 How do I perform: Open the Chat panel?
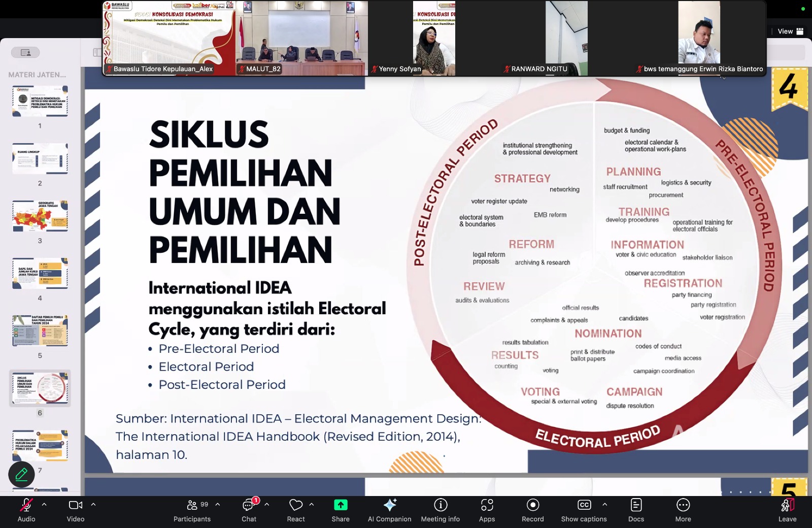pos(249,510)
